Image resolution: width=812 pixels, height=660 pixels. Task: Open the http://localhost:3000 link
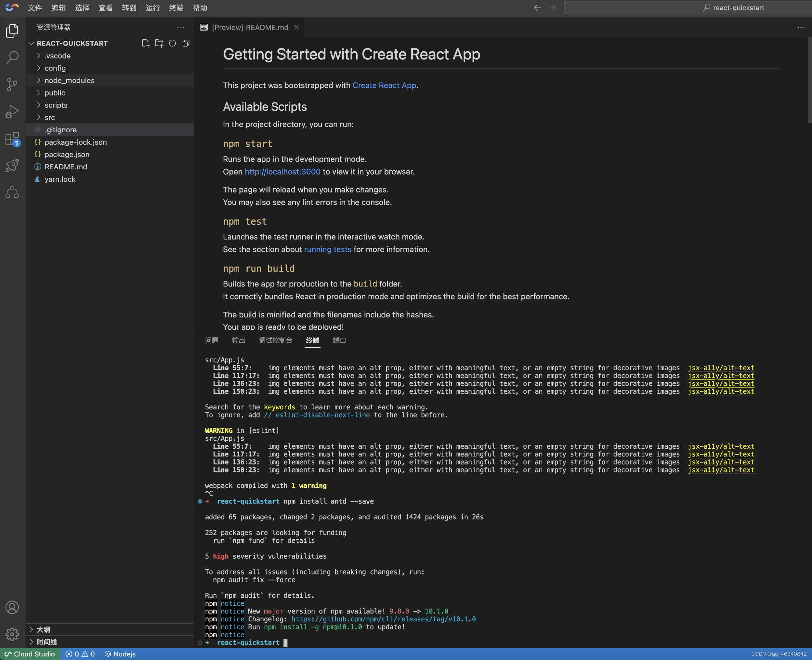coord(282,171)
